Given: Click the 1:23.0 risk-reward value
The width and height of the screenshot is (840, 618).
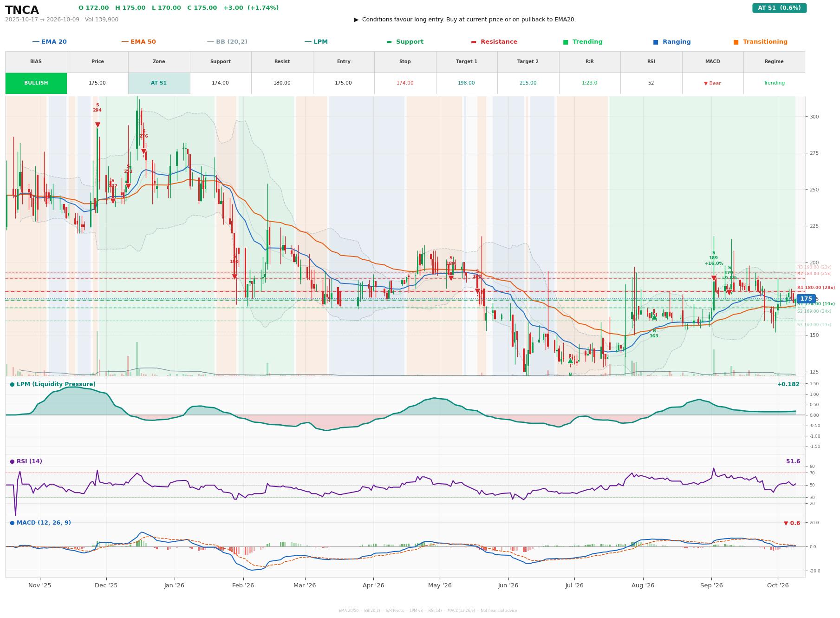Looking at the screenshot, I should [x=590, y=83].
